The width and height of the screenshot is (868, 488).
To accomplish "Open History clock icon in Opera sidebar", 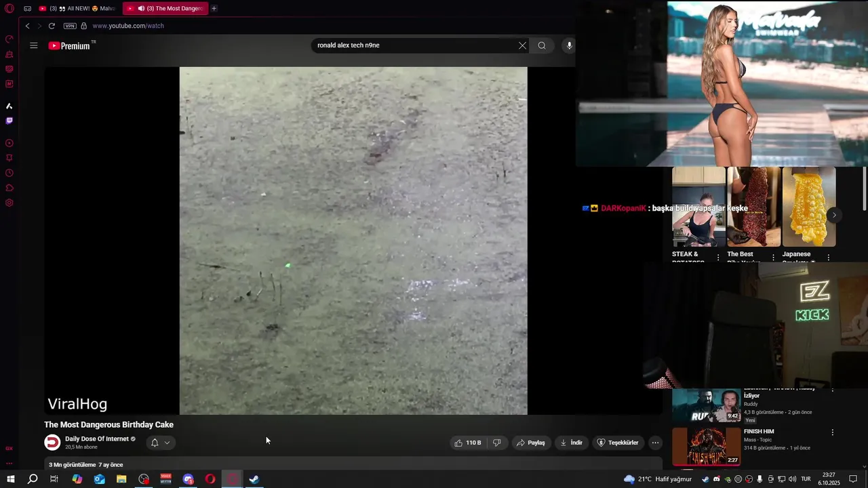I will pyautogui.click(x=9, y=173).
